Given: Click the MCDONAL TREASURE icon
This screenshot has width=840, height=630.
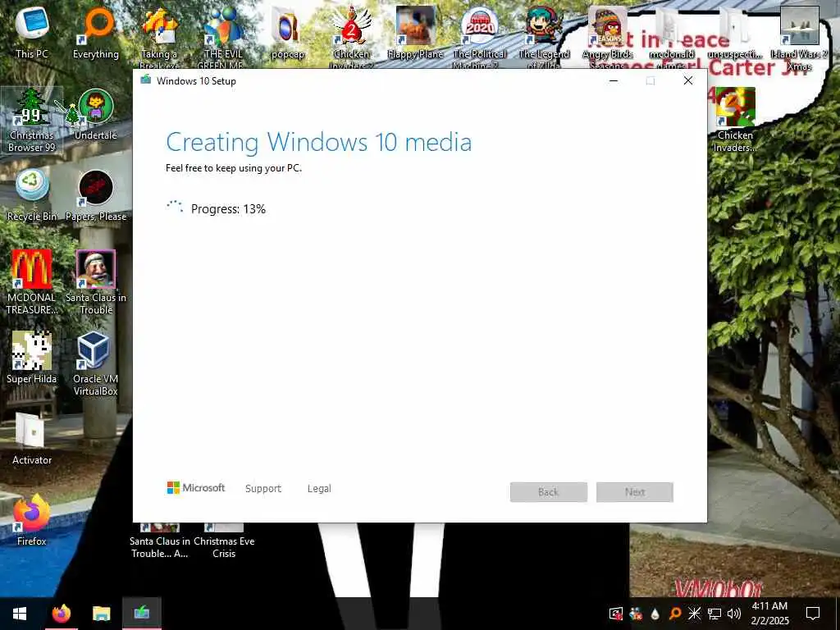Looking at the screenshot, I should 32,282.
